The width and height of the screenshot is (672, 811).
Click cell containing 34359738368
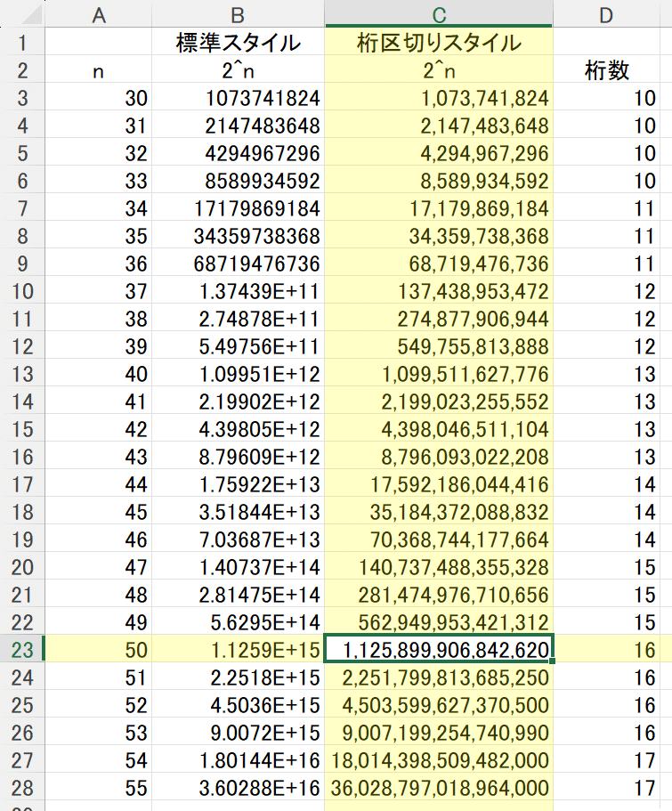(238, 236)
